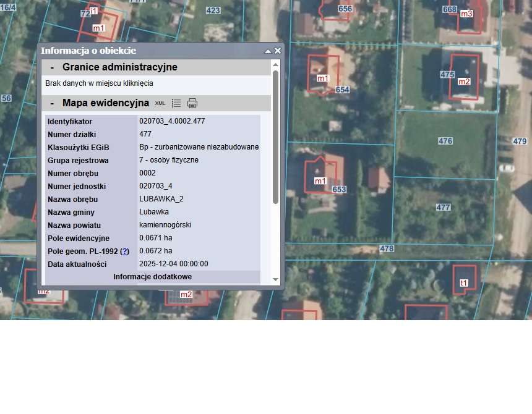Click building label m3 on parcel 668
This screenshot has width=532, height=414.
point(466,14)
